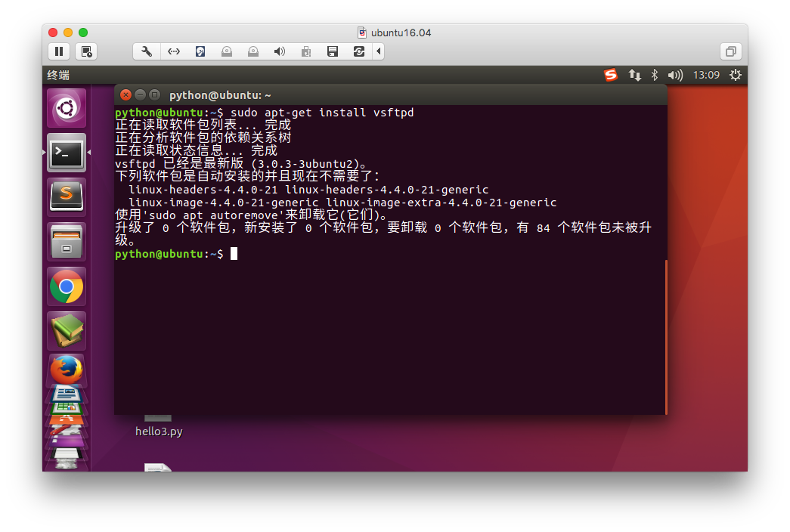
Task: Toggle the Bluetooth indicator
Action: coord(655,75)
